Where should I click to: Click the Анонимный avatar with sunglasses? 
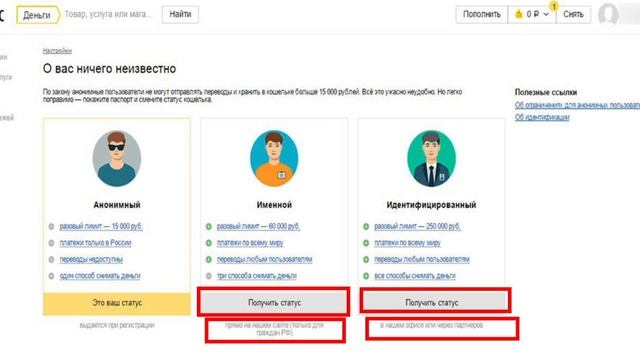[x=117, y=158]
